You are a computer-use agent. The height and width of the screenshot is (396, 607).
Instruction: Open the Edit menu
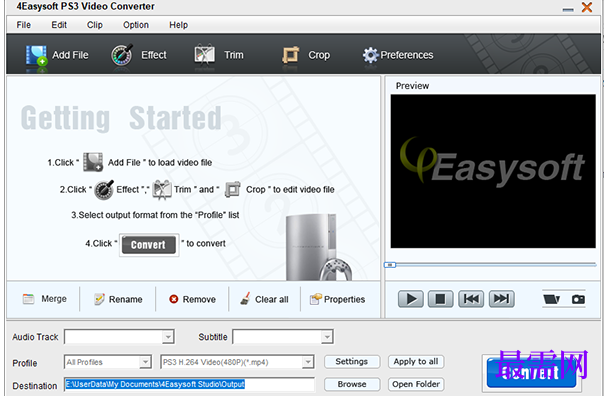[59, 25]
